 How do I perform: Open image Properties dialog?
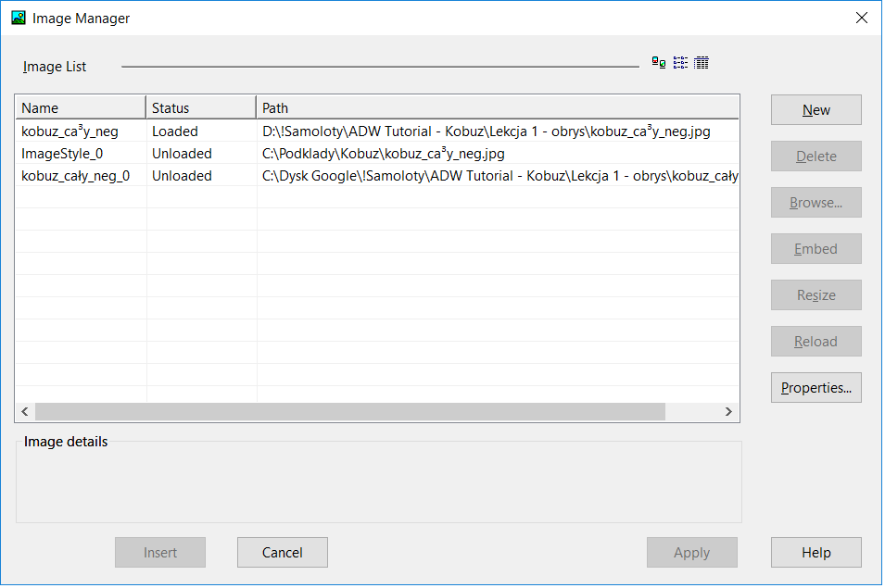point(815,388)
